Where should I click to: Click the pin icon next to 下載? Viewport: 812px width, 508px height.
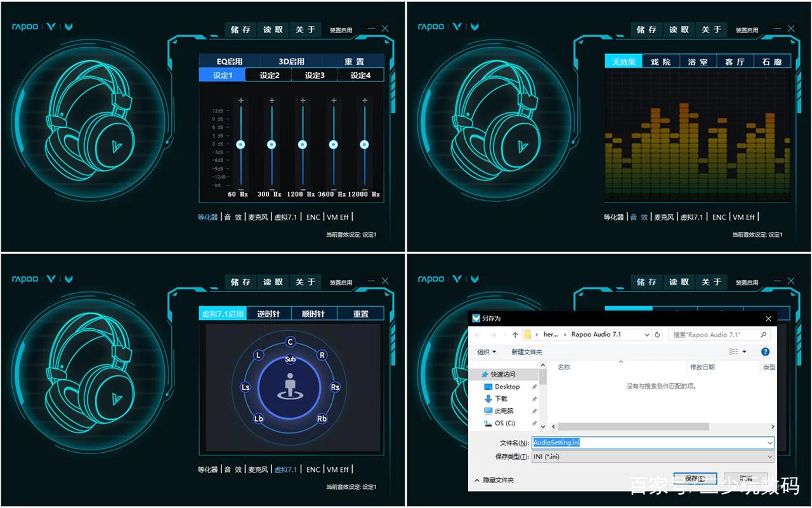point(534,399)
